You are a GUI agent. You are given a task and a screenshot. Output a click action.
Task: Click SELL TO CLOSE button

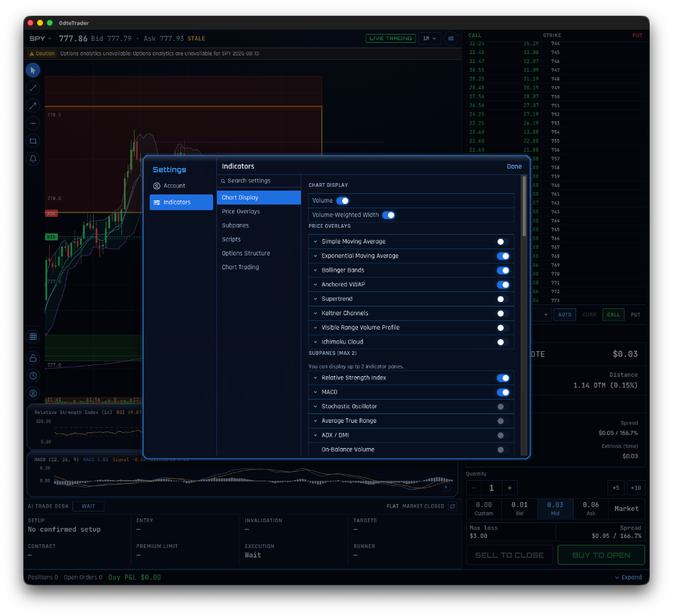click(509, 555)
